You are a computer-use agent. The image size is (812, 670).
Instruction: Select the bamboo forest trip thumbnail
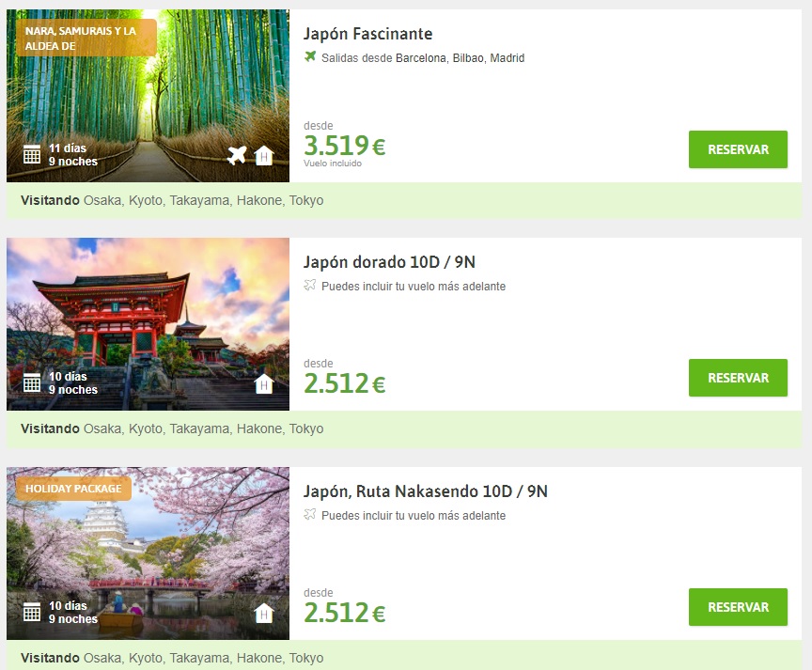148,96
